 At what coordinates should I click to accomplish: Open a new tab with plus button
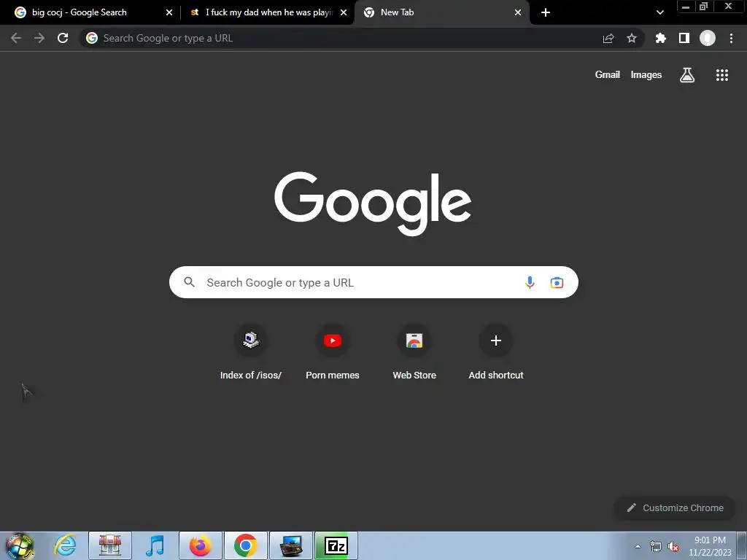point(546,12)
